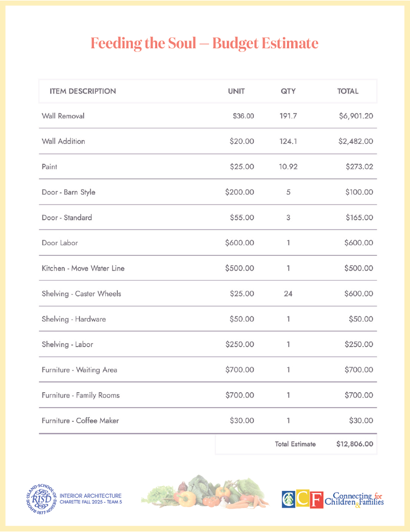410x532 pixels.
Task: Click the green C block in CCF logo
Action: coord(289,499)
